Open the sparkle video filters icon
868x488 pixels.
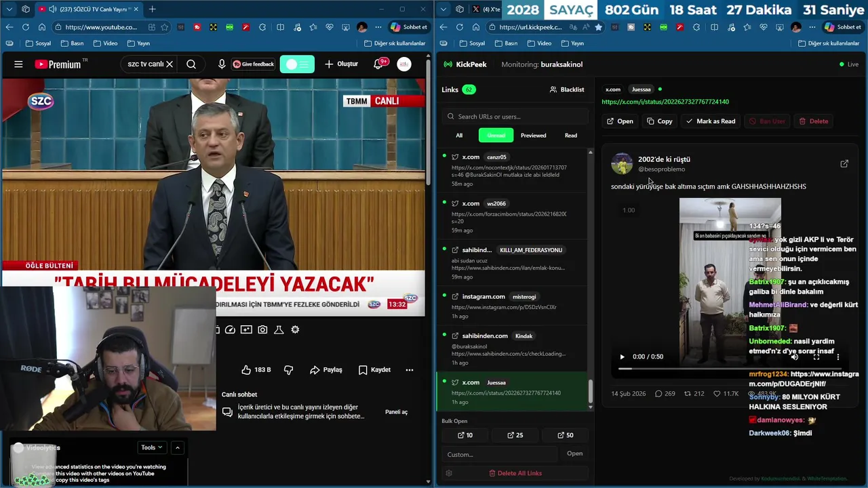coord(246,329)
